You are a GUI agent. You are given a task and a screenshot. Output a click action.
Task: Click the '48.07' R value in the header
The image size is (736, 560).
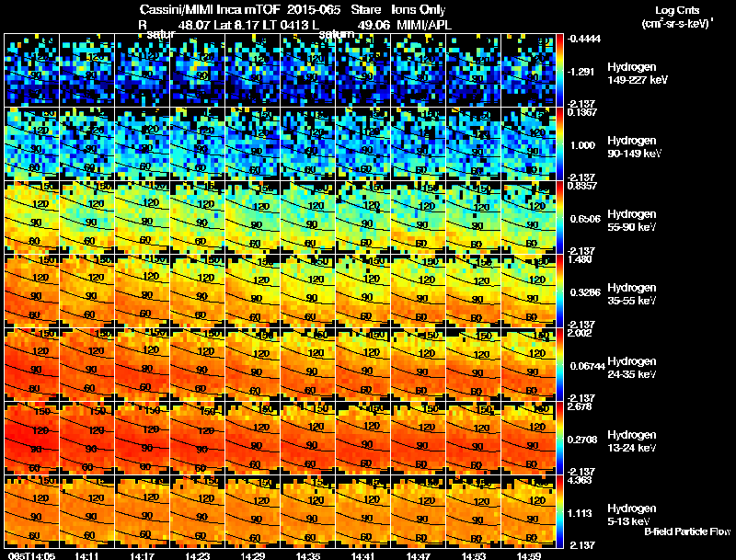coord(194,25)
